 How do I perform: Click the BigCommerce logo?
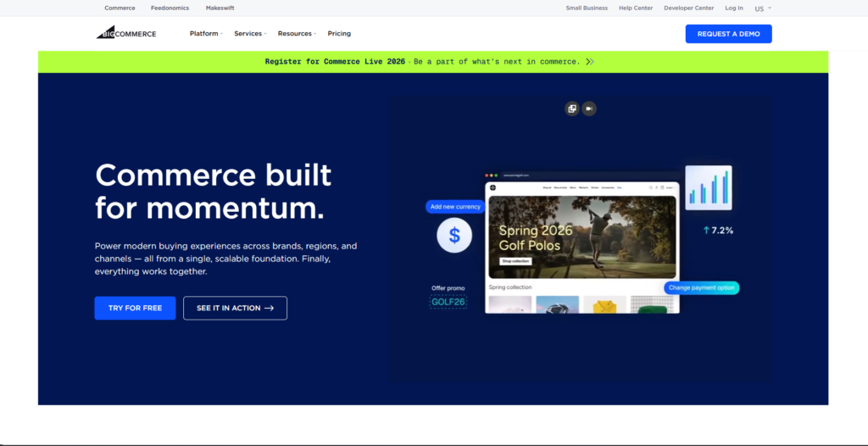pos(126,33)
